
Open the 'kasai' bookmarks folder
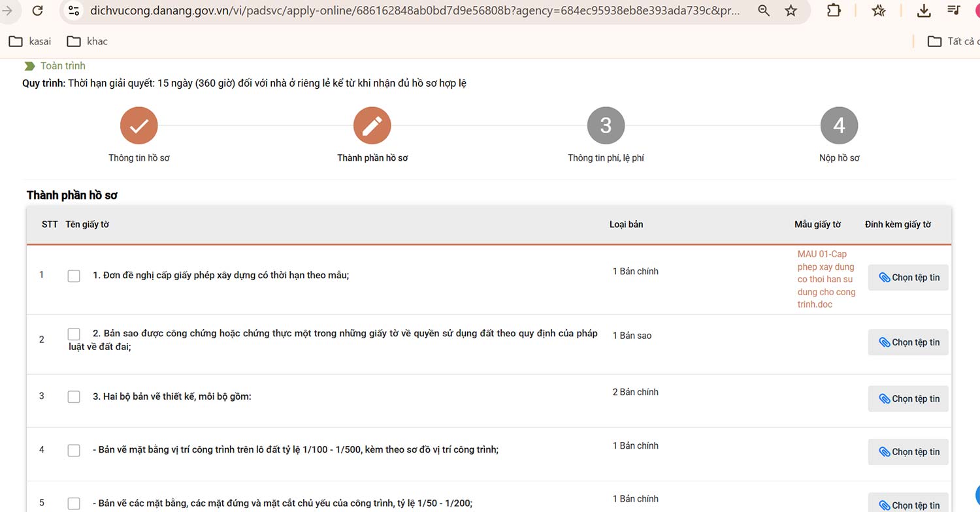(x=30, y=41)
